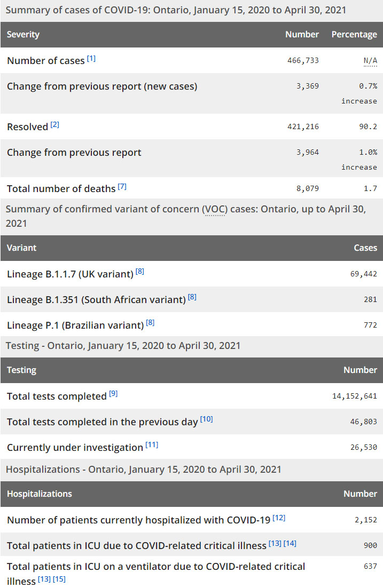
Task: Click footnote 13 on the ventilator row
Action: point(44,579)
